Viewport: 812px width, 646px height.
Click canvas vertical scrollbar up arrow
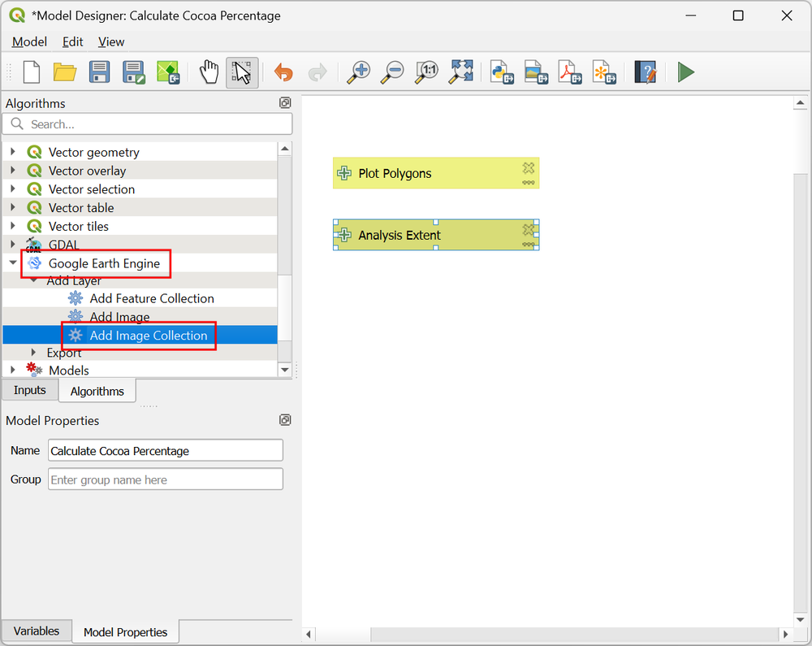coord(800,102)
